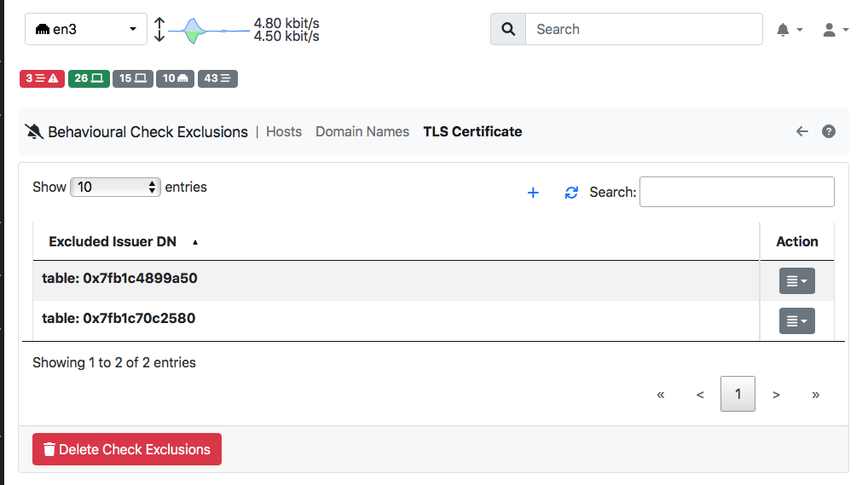This screenshot has height=485, width=868.
Task: Open the notifications bell dropdown
Action: [x=790, y=30]
